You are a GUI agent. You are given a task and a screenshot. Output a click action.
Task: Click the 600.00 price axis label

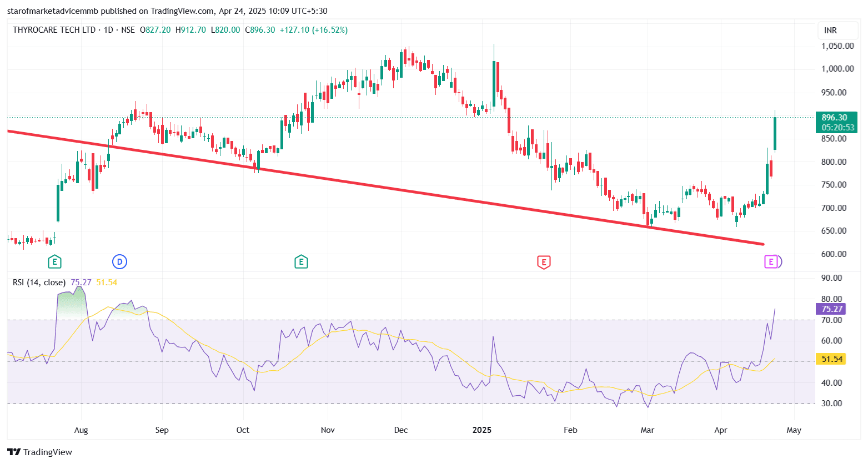point(834,254)
